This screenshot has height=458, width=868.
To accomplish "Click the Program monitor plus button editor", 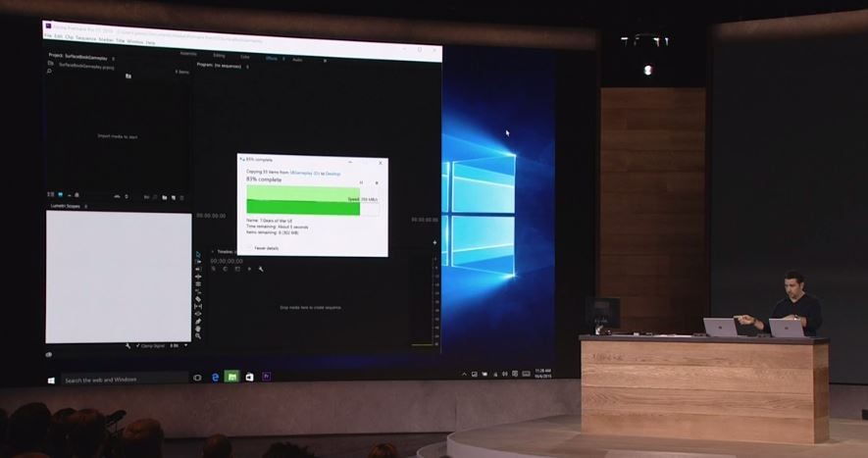I will (x=434, y=242).
